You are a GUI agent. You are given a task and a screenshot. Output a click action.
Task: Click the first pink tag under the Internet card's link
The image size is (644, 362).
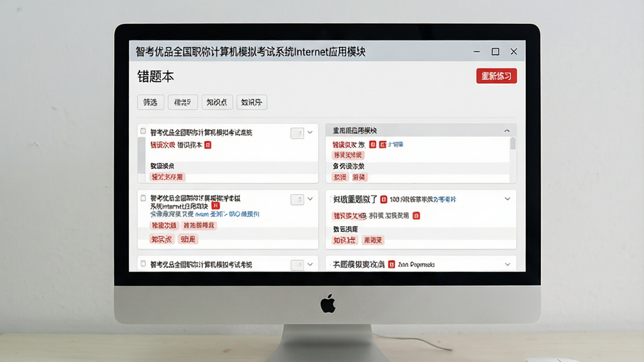[x=164, y=226]
